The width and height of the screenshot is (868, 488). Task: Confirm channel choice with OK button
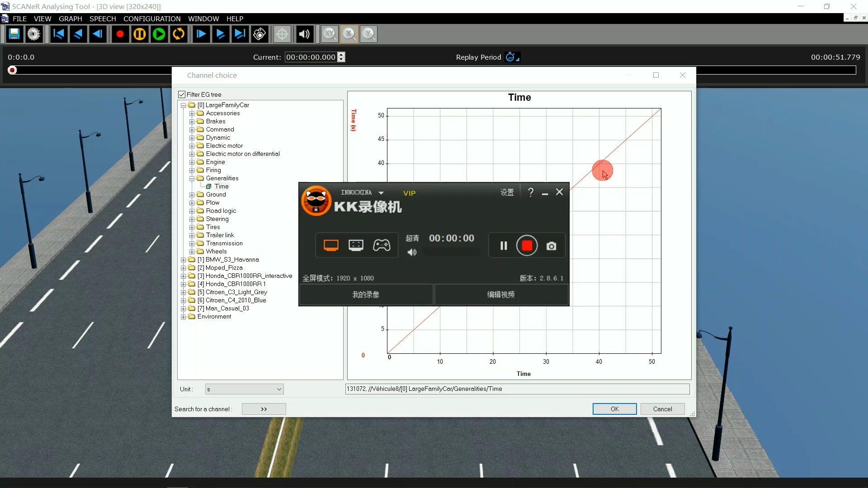pyautogui.click(x=614, y=409)
